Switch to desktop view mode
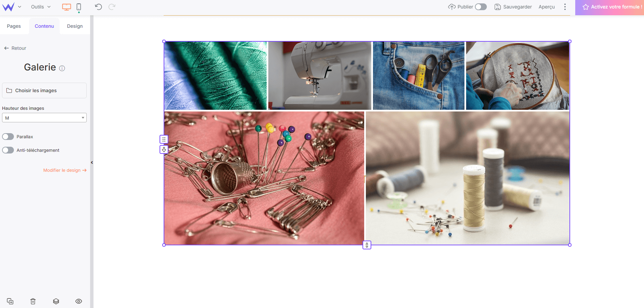Viewport: 644px width, 308px height. (x=66, y=7)
